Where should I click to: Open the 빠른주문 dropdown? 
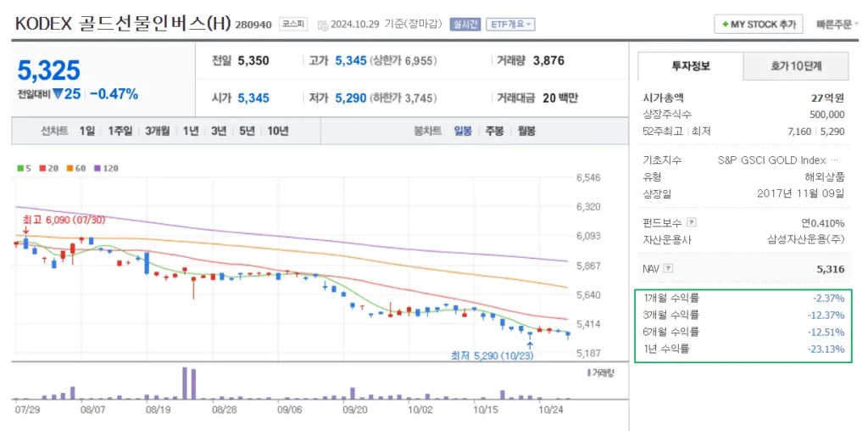pyautogui.click(x=837, y=25)
